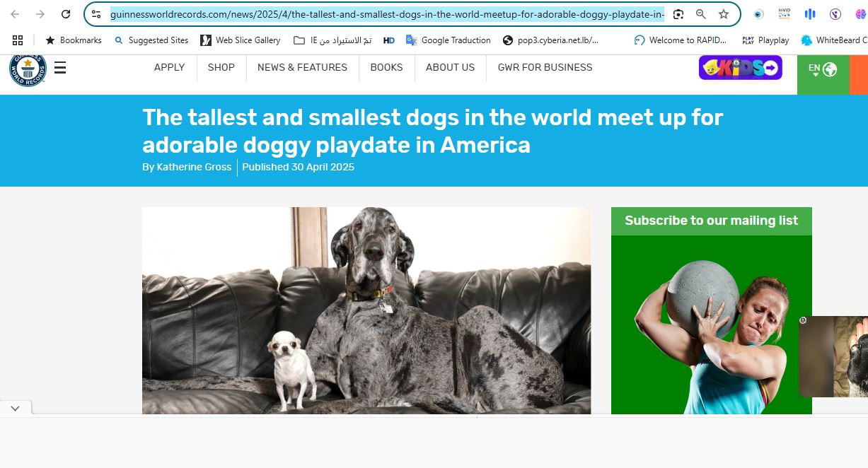Open the browser apps grid icon
The height and width of the screenshot is (468, 868).
coord(18,40)
